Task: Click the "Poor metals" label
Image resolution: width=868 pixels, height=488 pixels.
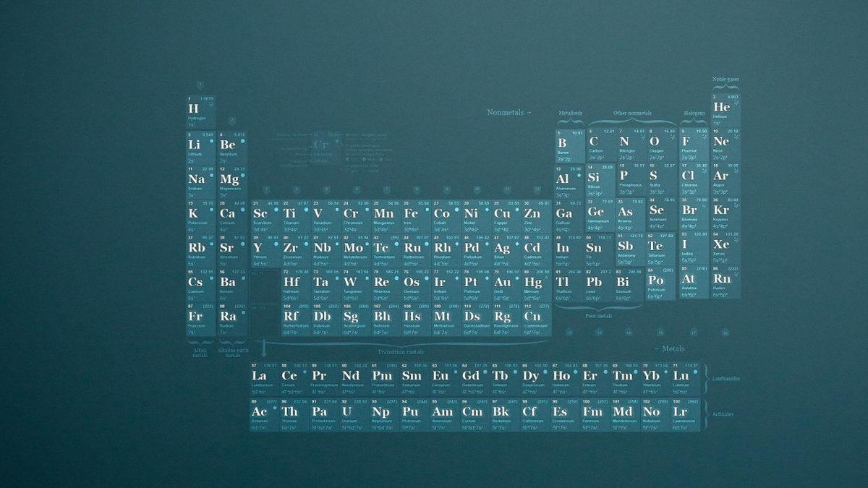Action: click(599, 316)
